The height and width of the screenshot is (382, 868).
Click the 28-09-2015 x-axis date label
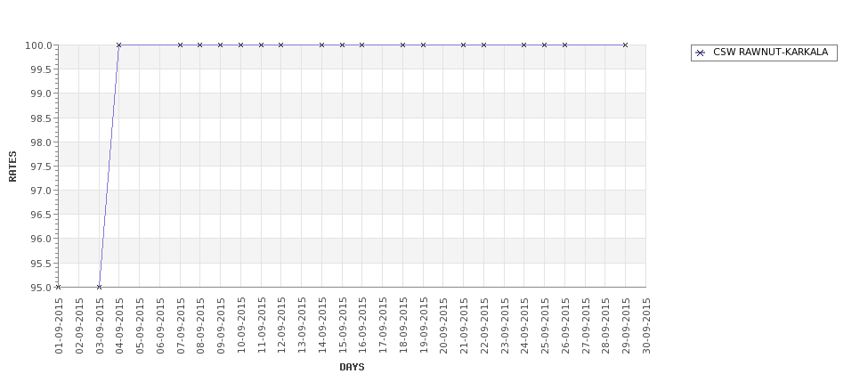(x=605, y=326)
